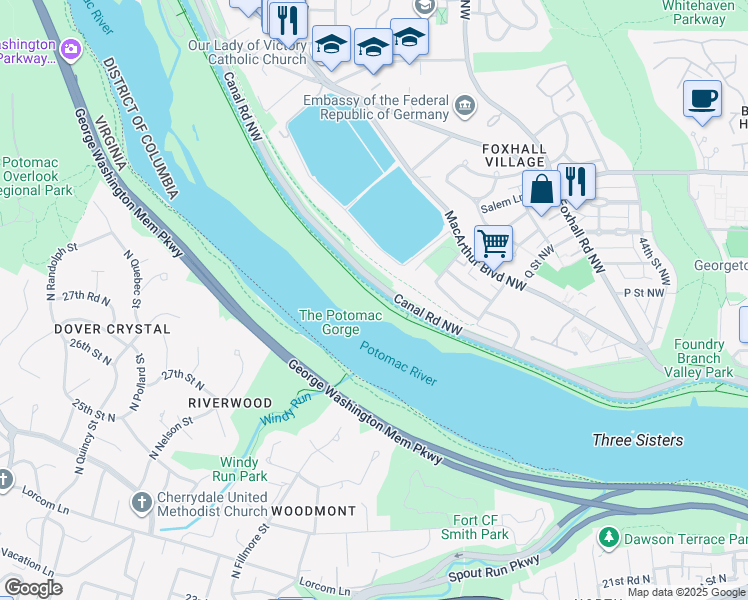This screenshot has width=748, height=600.
Task: Open the purple camera parkway marker
Action: pos(71,50)
